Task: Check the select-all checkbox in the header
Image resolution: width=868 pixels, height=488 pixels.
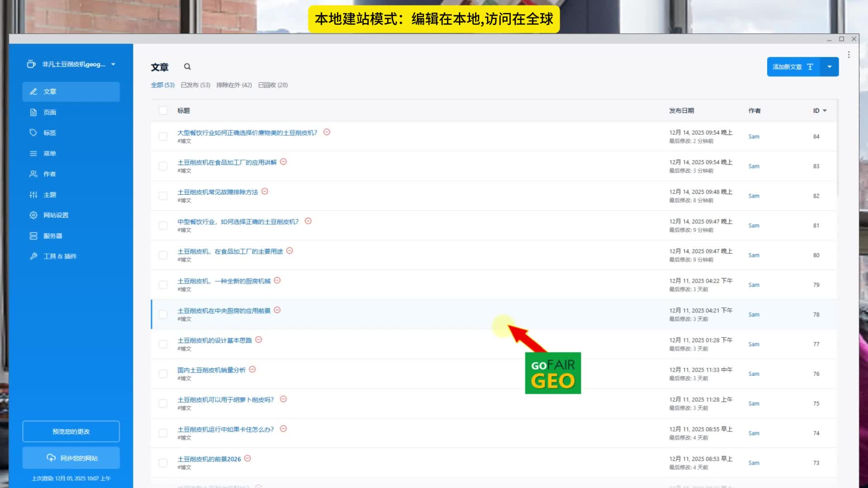Action: [x=163, y=111]
